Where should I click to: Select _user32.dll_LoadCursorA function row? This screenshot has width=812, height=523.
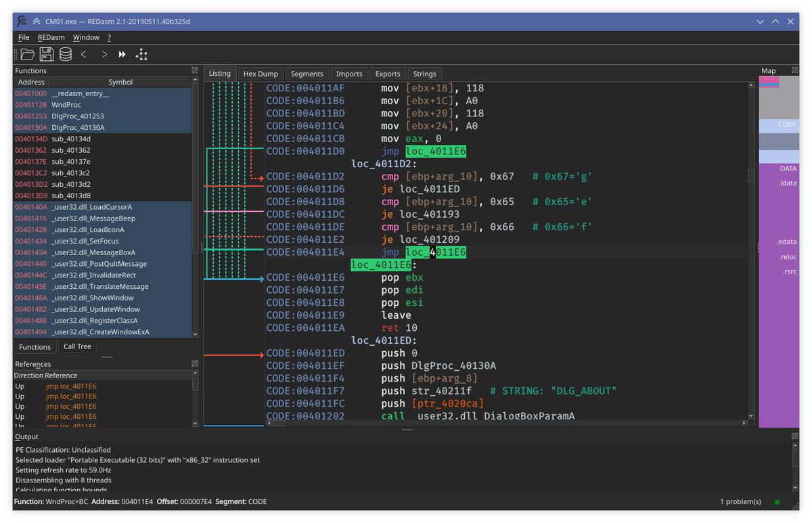point(103,207)
